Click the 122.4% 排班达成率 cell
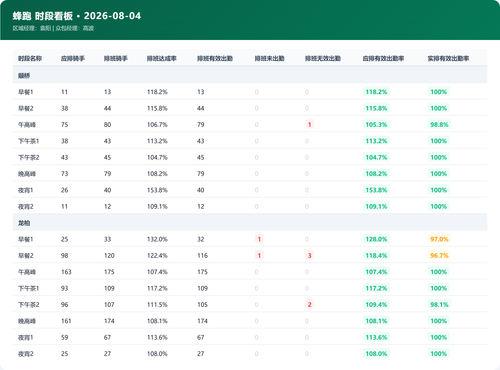The image size is (500, 370). point(157,256)
